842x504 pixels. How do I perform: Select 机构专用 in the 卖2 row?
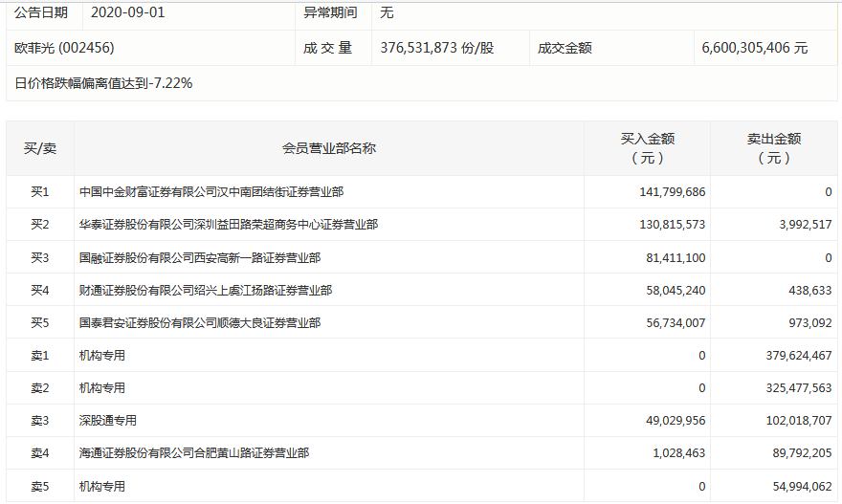click(102, 388)
